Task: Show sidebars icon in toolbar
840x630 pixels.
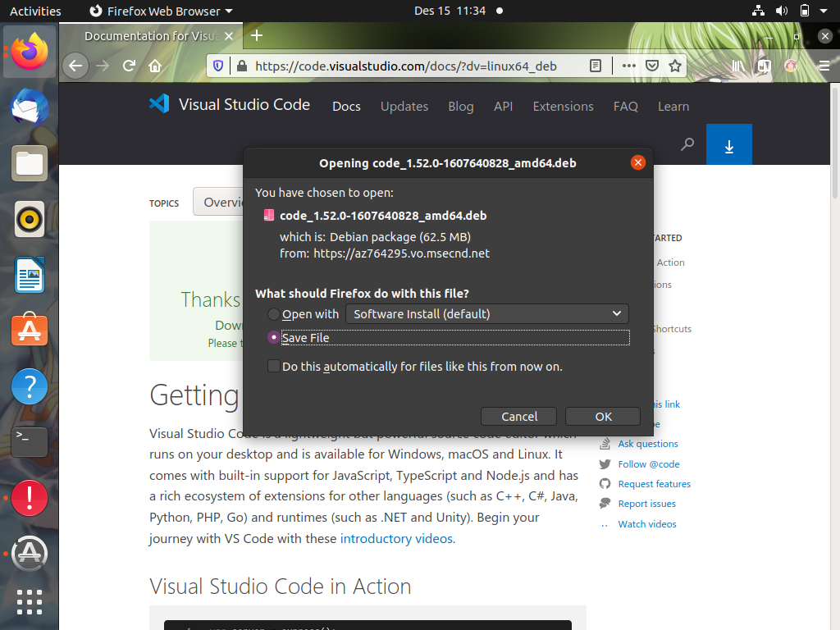Action: tap(765, 66)
